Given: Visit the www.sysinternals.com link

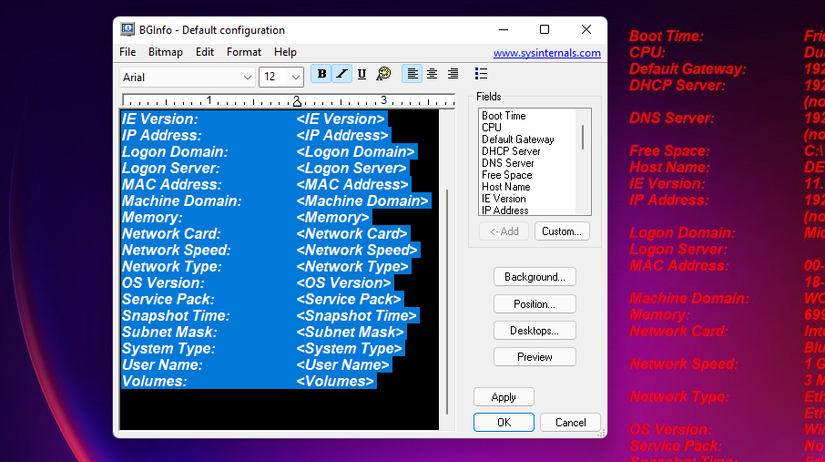Looking at the screenshot, I should (x=547, y=53).
